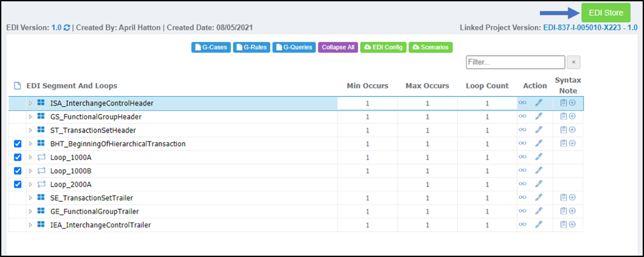Open Scenarios button
Image resolution: width=644 pixels, height=257 pixels.
point(430,47)
